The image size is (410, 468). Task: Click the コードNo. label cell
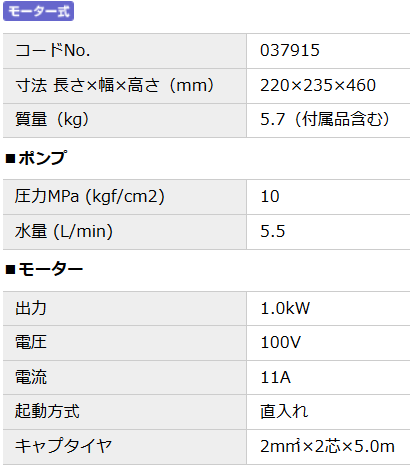pyautogui.click(x=125, y=51)
